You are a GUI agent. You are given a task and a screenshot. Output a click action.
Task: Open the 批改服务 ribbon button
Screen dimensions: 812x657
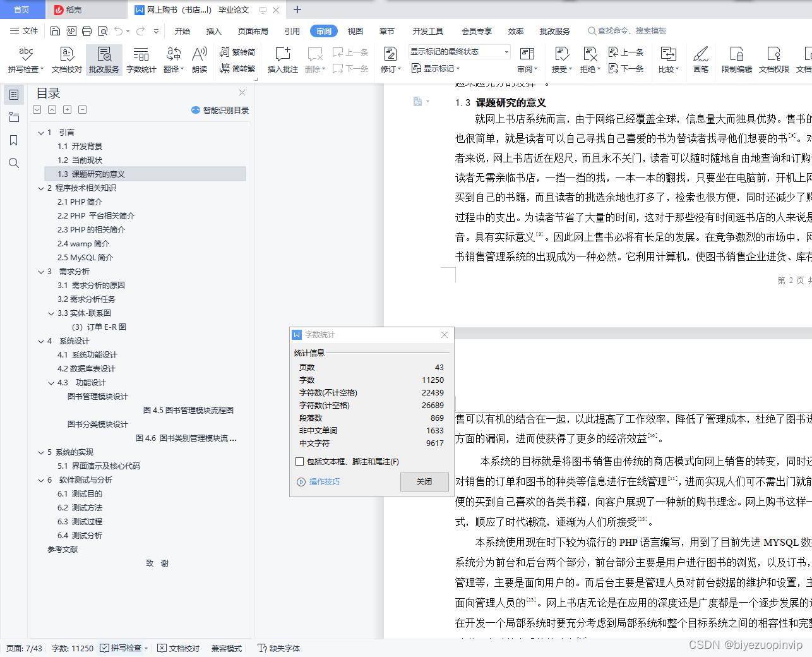(x=104, y=60)
